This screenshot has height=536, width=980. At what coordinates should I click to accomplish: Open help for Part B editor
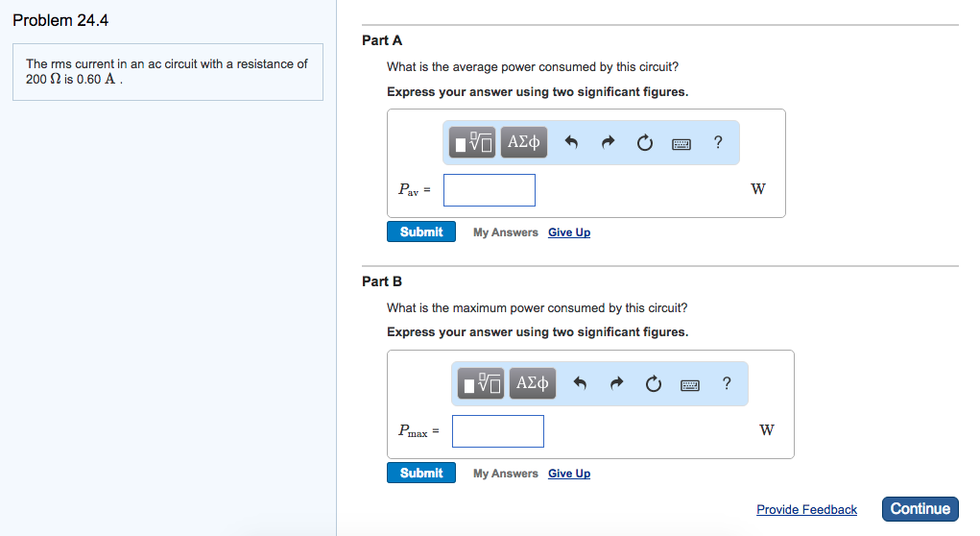(727, 382)
